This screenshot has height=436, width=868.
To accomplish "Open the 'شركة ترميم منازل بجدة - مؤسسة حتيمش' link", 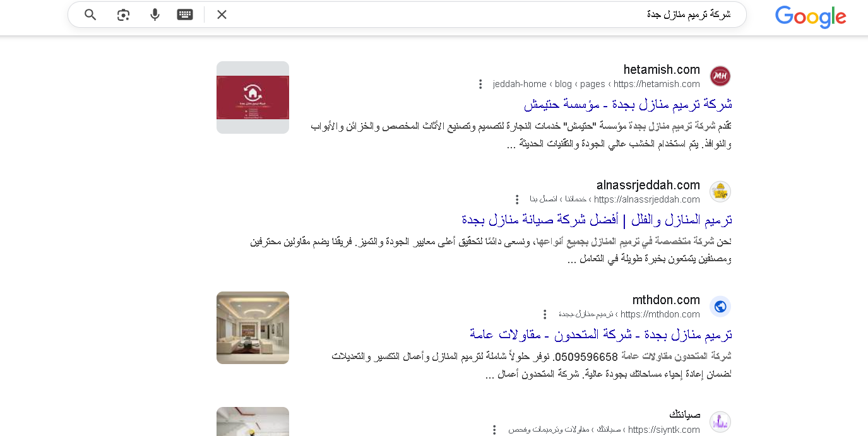I will (627, 104).
